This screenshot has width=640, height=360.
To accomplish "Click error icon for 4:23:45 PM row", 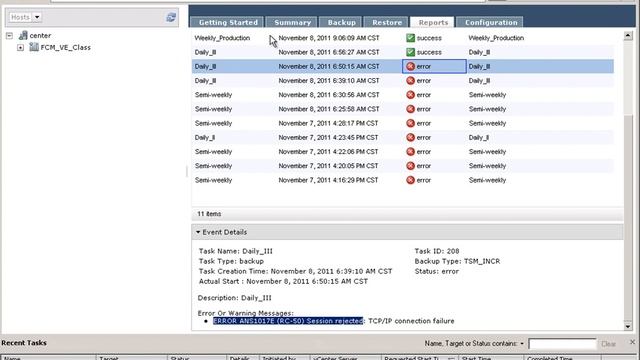I will click(411, 138).
